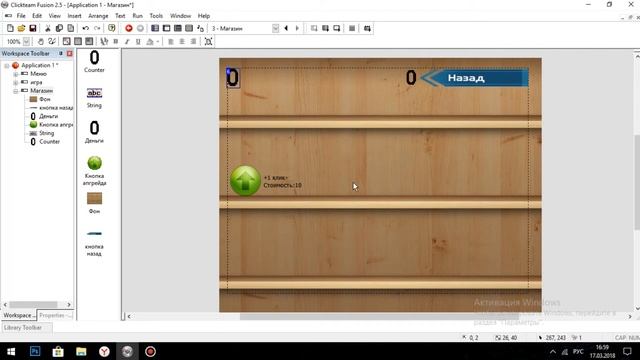Screen dimensions: 640x360
Task: Collapse the Application 1 tree node
Action: [x=7, y=65]
